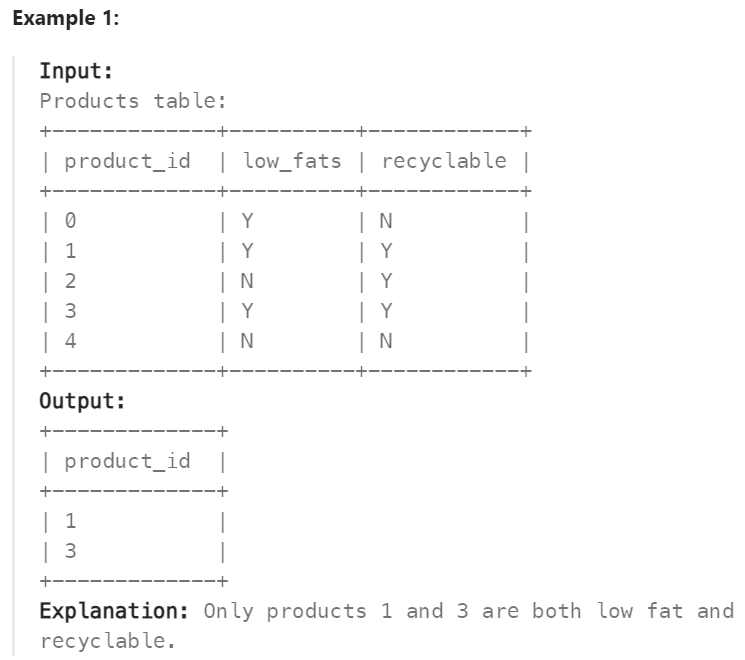Image resolution: width=745 pixels, height=660 pixels.
Task: Click product_id header in the output table
Action: point(127,461)
